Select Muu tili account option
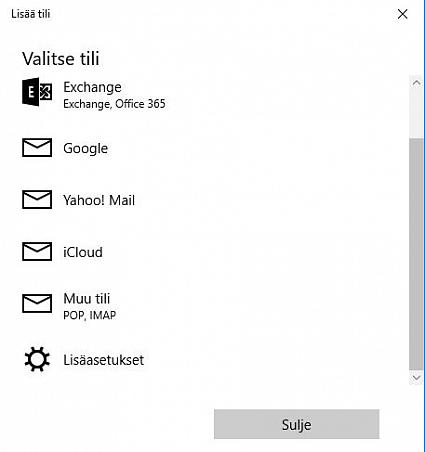The width and height of the screenshot is (425, 452). 87,299
